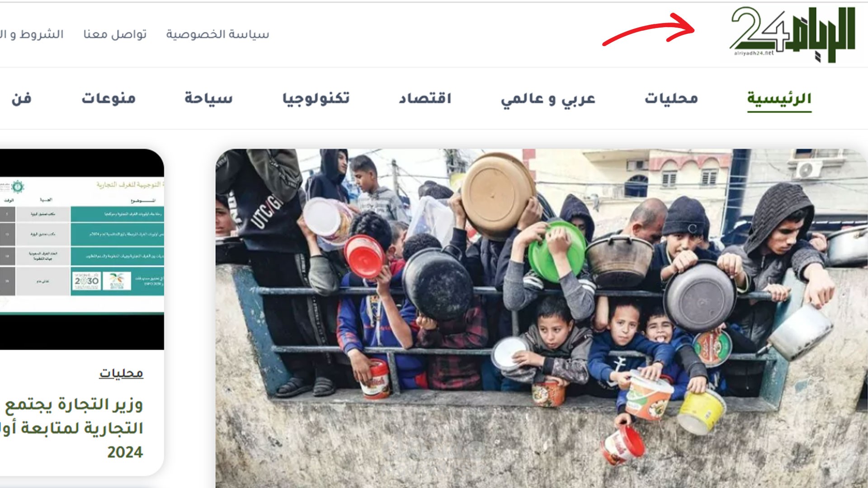The image size is (868, 488).
Task: Open the الرئيسية home tab
Action: tap(779, 98)
